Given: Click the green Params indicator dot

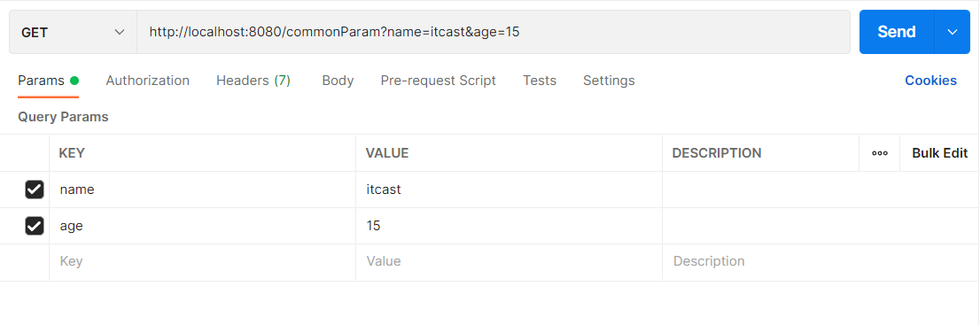Looking at the screenshot, I should [x=74, y=81].
